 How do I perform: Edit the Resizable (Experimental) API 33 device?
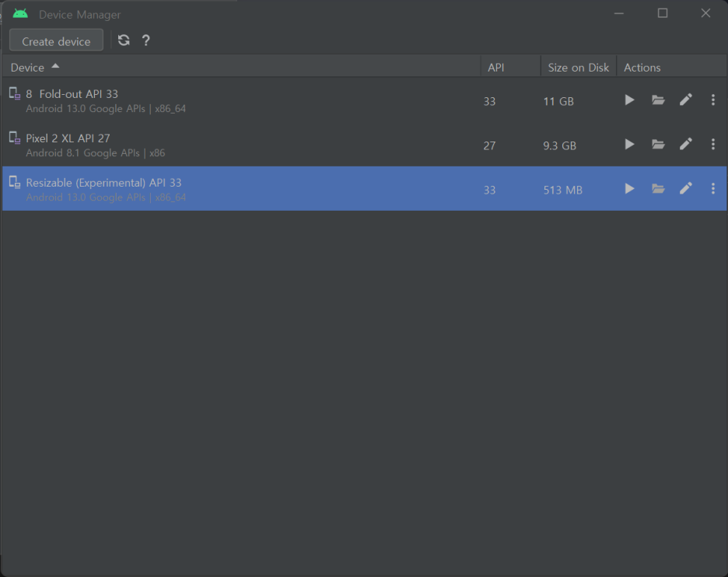(686, 188)
